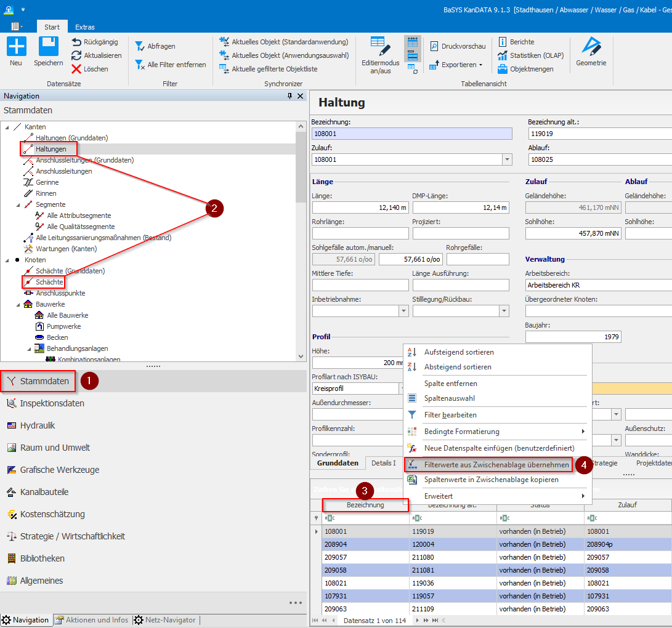
Task: Open the Hydraulik navigation section
Action: pyautogui.click(x=37, y=425)
